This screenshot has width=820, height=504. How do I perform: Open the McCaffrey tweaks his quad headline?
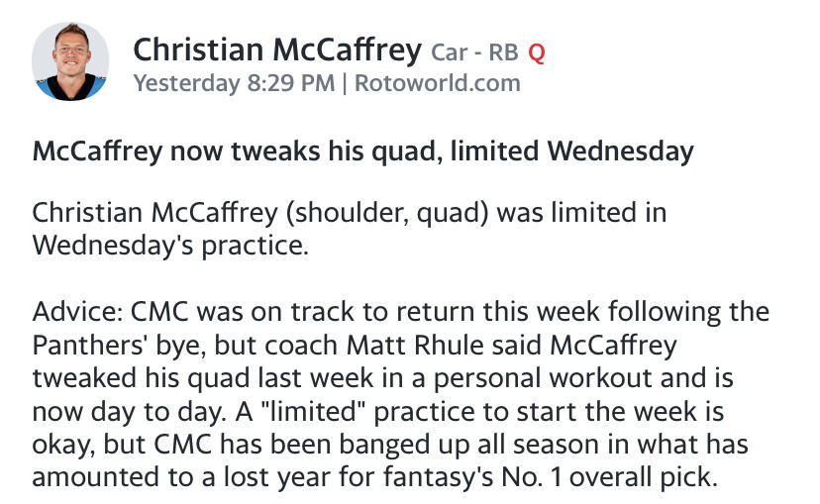[x=362, y=151]
